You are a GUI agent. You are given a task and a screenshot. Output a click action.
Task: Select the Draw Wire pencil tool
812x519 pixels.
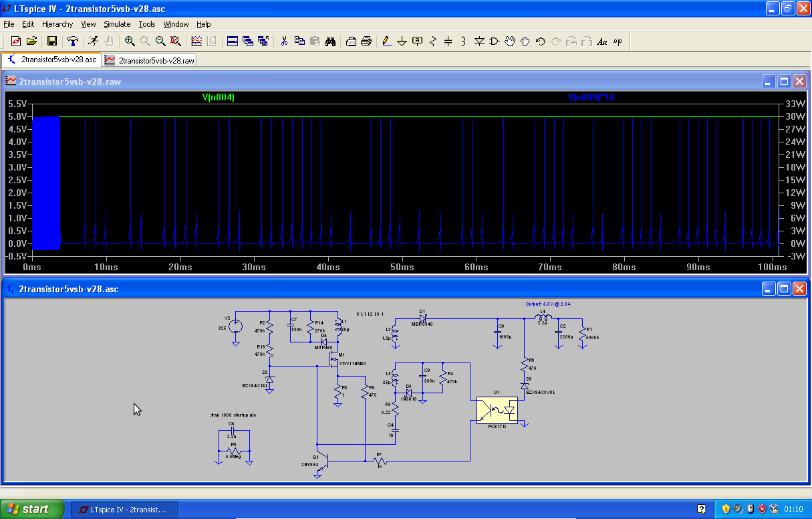[x=386, y=41]
